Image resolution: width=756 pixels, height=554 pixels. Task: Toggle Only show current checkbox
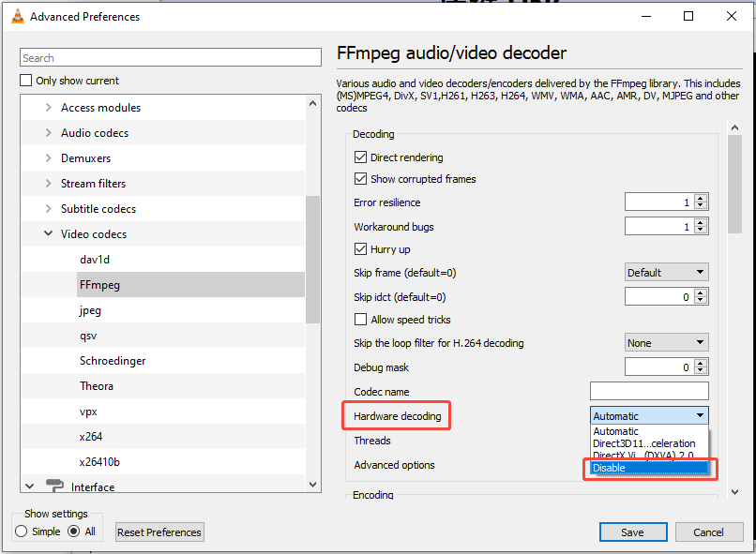click(26, 80)
